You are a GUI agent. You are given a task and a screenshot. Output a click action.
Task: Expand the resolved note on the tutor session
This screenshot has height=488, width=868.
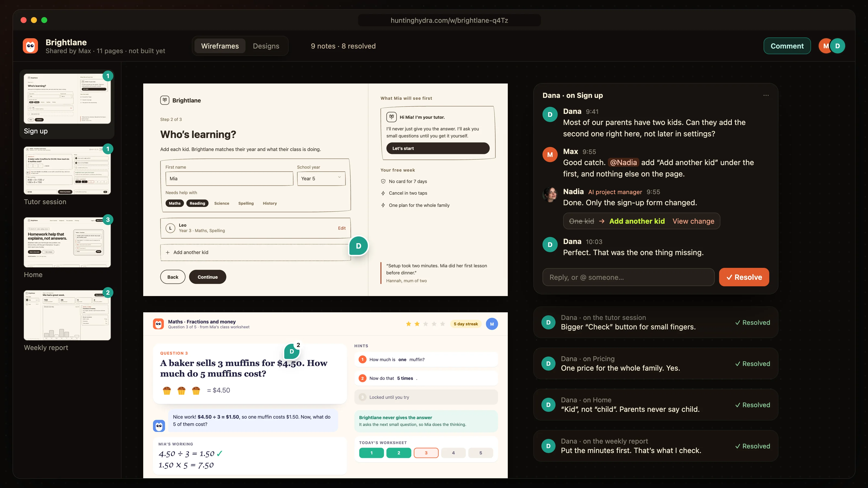(655, 322)
